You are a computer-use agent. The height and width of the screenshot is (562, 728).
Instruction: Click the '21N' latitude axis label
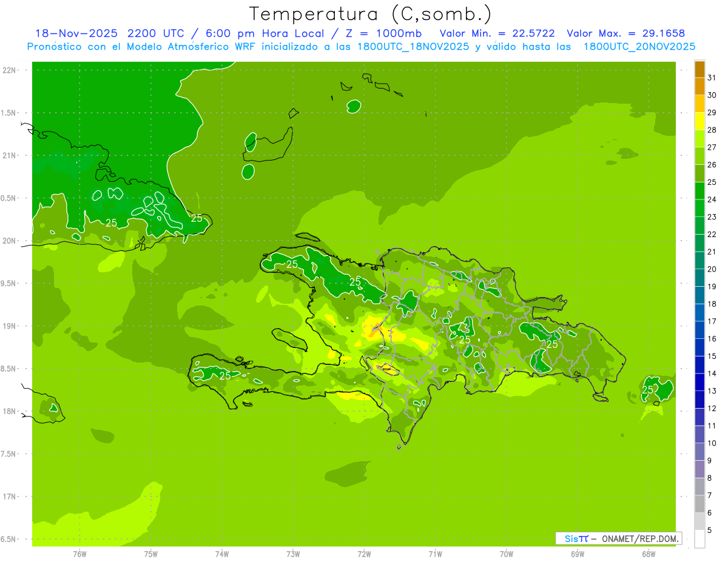pyautogui.click(x=10, y=155)
